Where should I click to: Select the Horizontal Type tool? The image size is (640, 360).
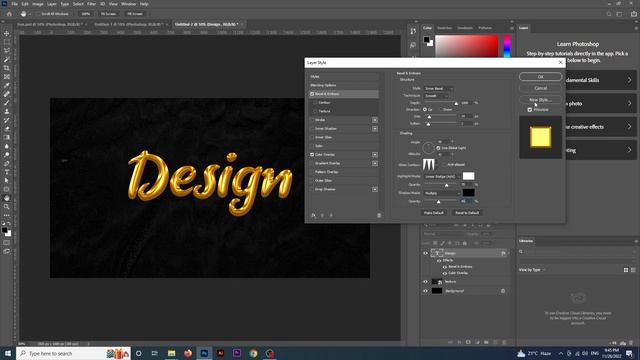[x=7, y=172]
